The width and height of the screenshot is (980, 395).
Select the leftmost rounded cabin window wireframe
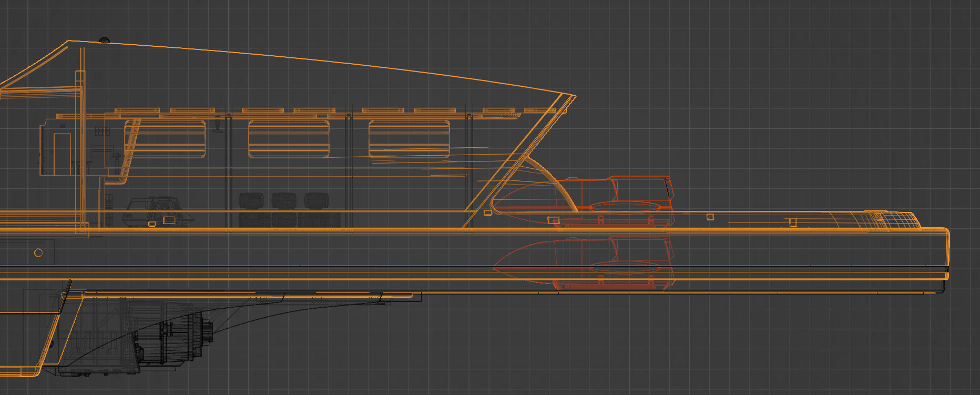click(x=165, y=139)
